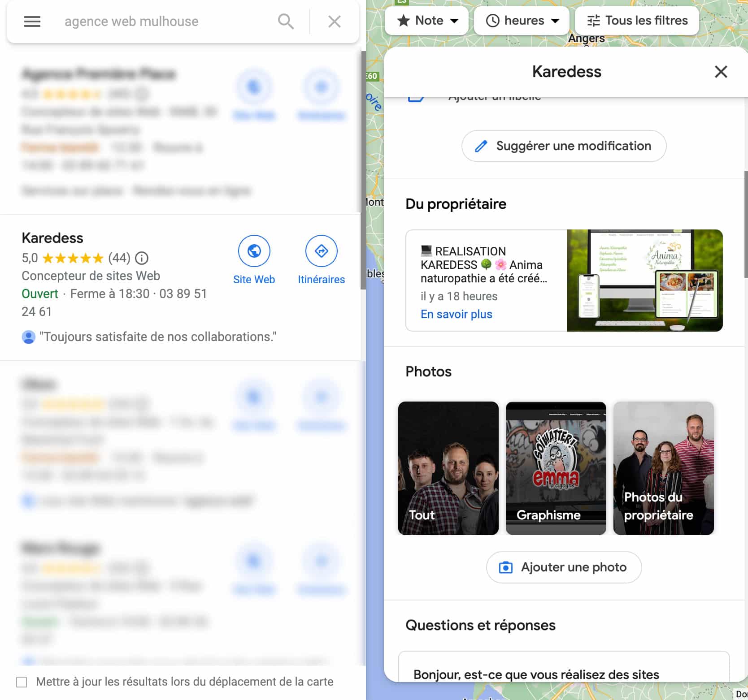Open the Graphisme photos category

coord(556,468)
